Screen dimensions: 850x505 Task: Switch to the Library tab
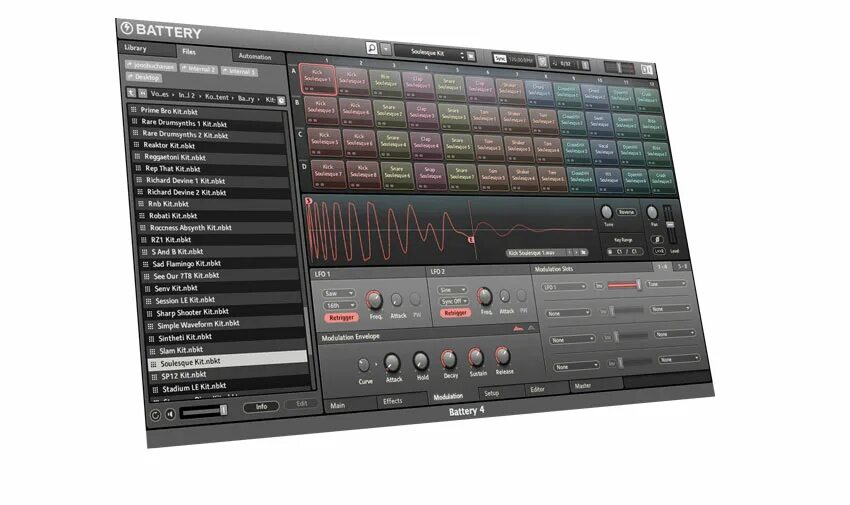146,48
